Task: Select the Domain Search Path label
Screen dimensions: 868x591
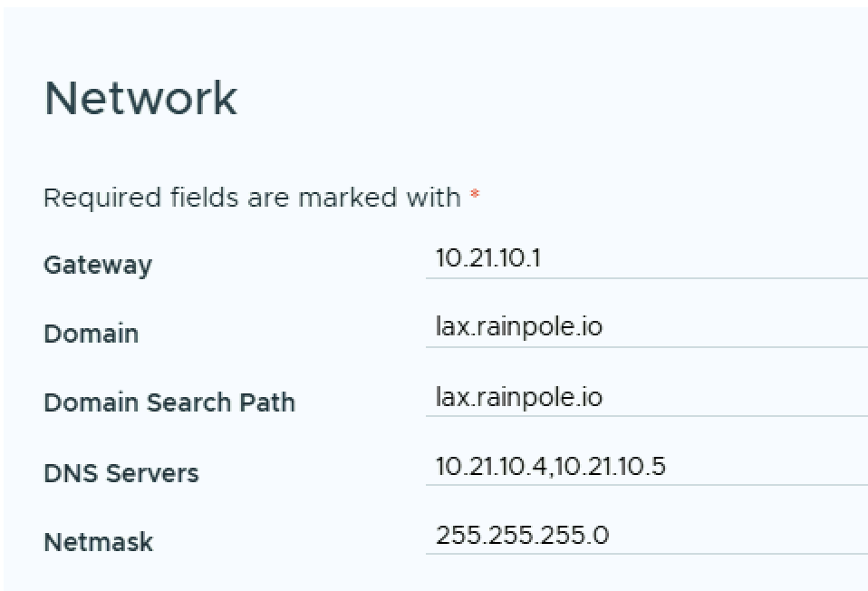Action: point(169,402)
